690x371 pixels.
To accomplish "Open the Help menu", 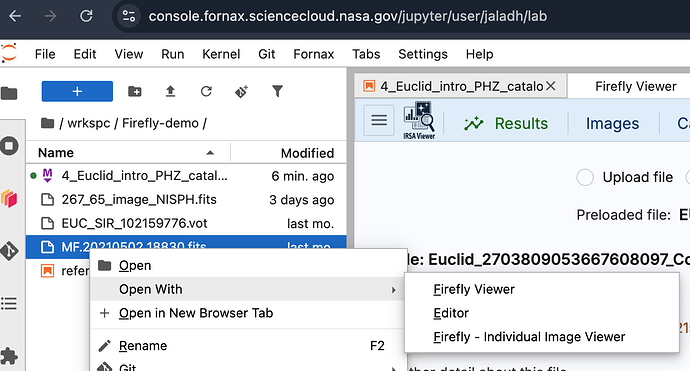I will click(479, 54).
